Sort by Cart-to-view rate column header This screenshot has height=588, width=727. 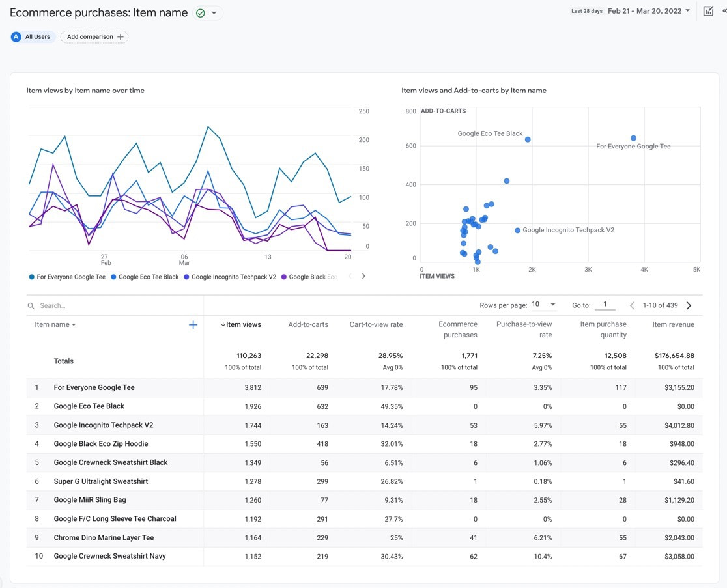(x=376, y=324)
